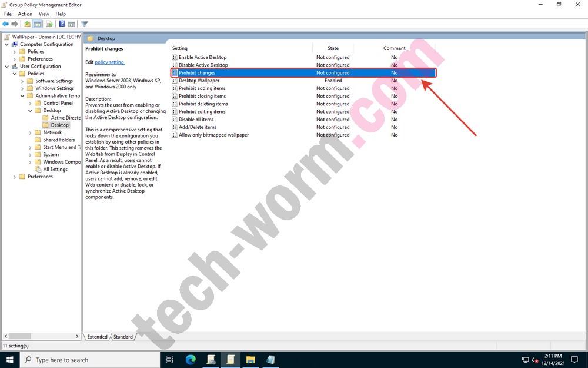Click the 'policy setting' edit link

click(109, 62)
